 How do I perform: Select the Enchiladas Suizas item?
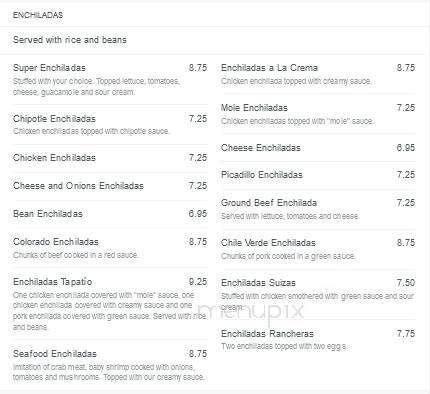point(258,283)
